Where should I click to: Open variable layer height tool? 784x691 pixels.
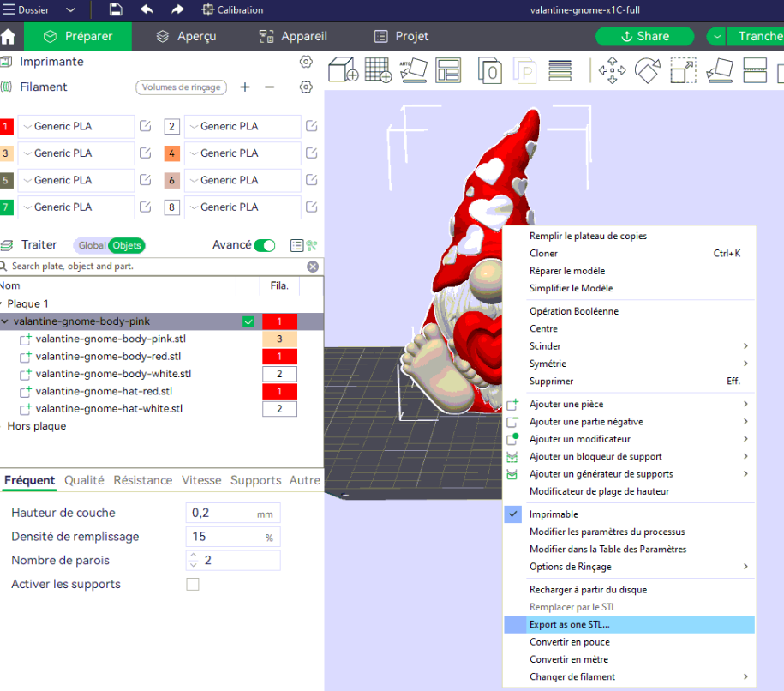pos(560,70)
